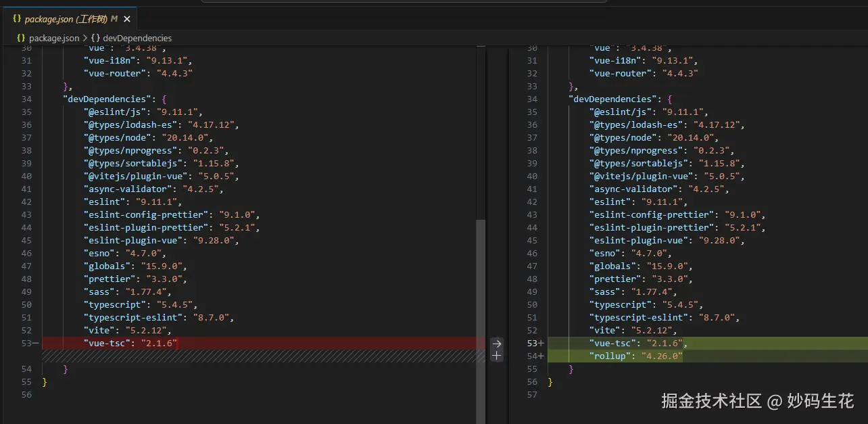Click "@types/lodash-es" line in the right pane
This screenshot has height=424, width=868.
[667, 124]
